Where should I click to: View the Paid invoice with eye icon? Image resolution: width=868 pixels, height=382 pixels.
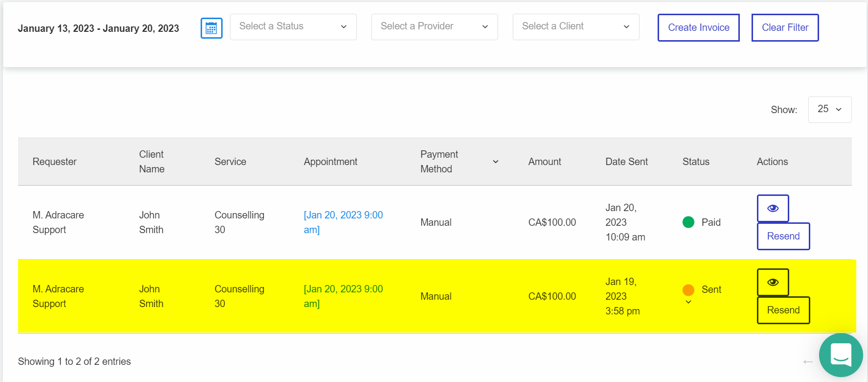point(773,208)
